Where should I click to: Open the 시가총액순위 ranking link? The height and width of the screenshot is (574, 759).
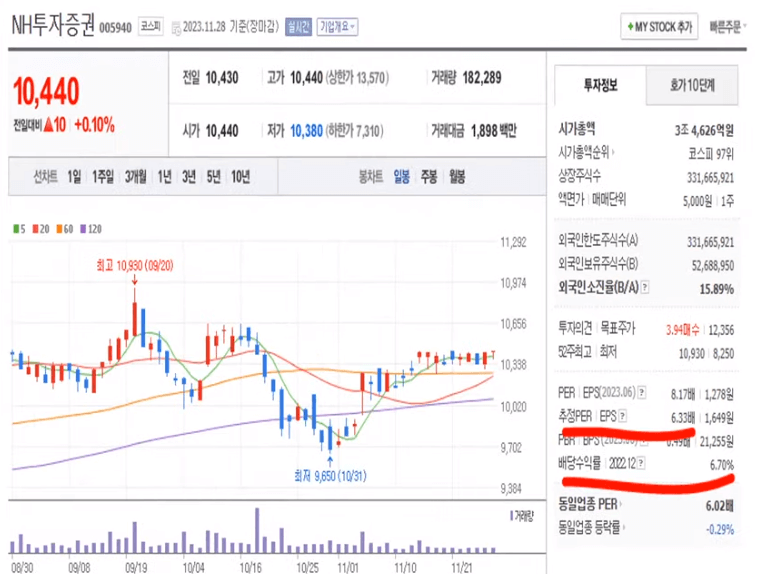(586, 153)
